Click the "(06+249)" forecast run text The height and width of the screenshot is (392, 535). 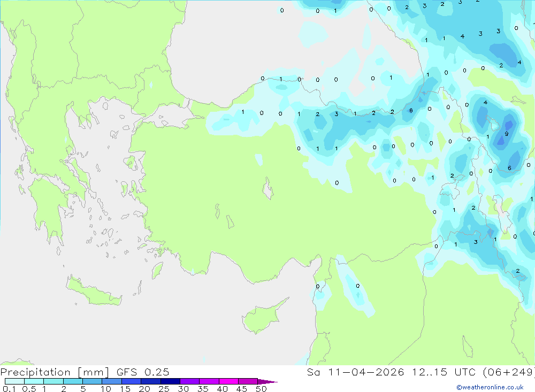(509, 372)
